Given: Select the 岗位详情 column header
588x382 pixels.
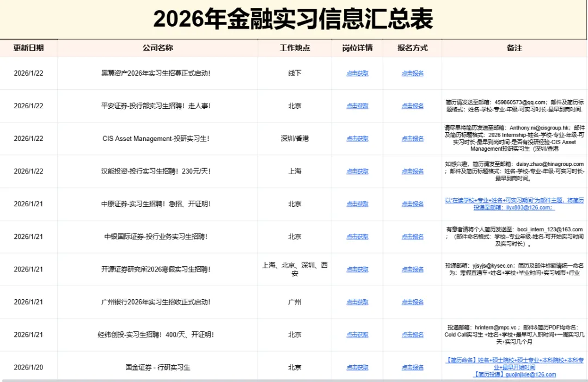Looking at the screenshot, I should 357,48.
